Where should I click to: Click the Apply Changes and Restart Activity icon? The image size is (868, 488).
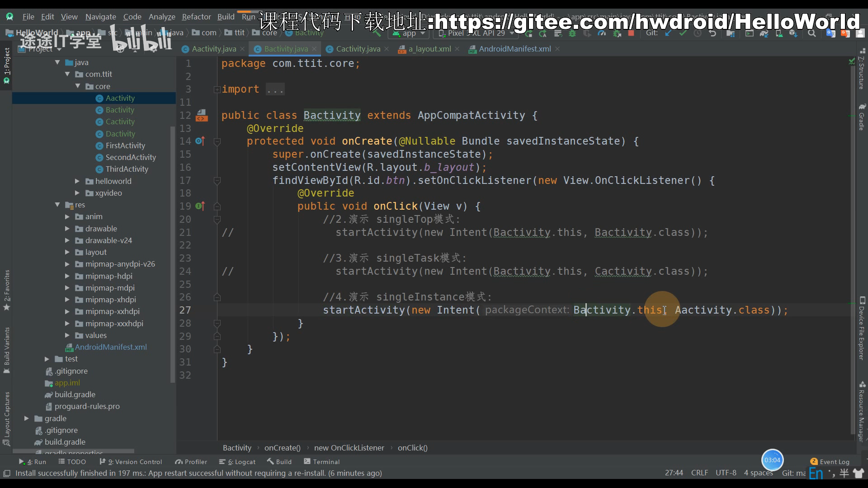click(x=543, y=33)
